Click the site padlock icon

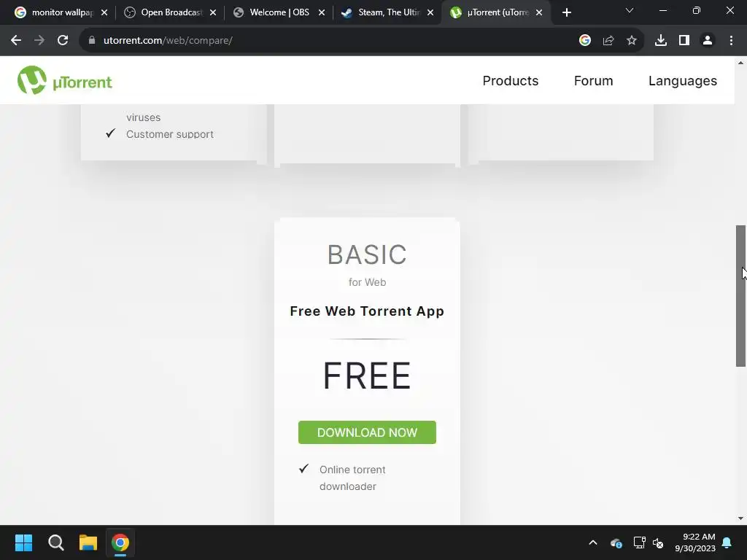92,41
